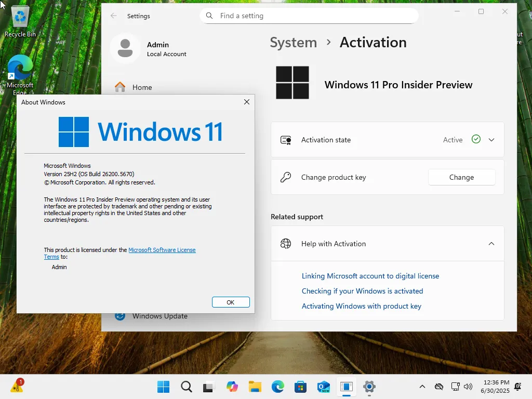Open the network status icon in the tray
This screenshot has height=399, width=532.
tap(455, 387)
